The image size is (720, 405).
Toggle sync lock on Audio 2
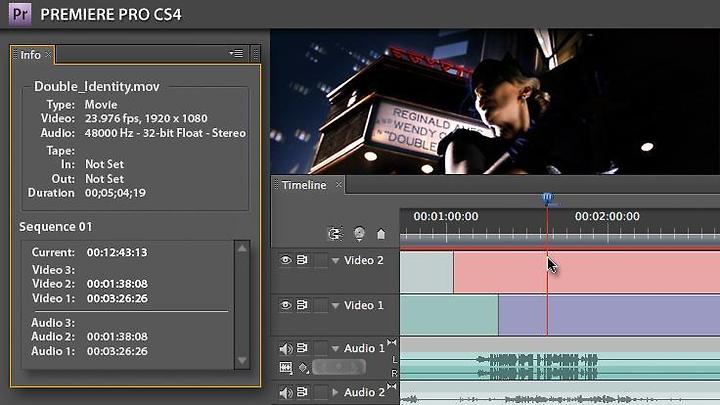302,392
